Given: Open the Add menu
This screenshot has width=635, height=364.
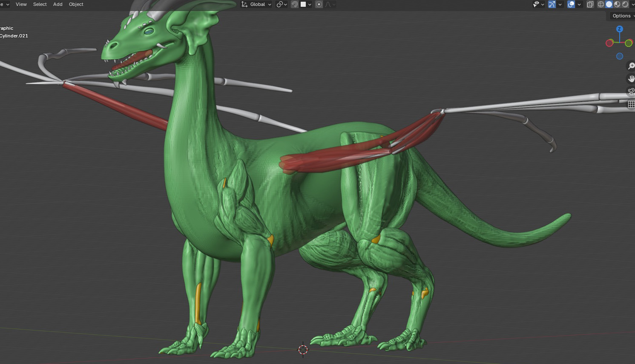Looking at the screenshot, I should 57,4.
